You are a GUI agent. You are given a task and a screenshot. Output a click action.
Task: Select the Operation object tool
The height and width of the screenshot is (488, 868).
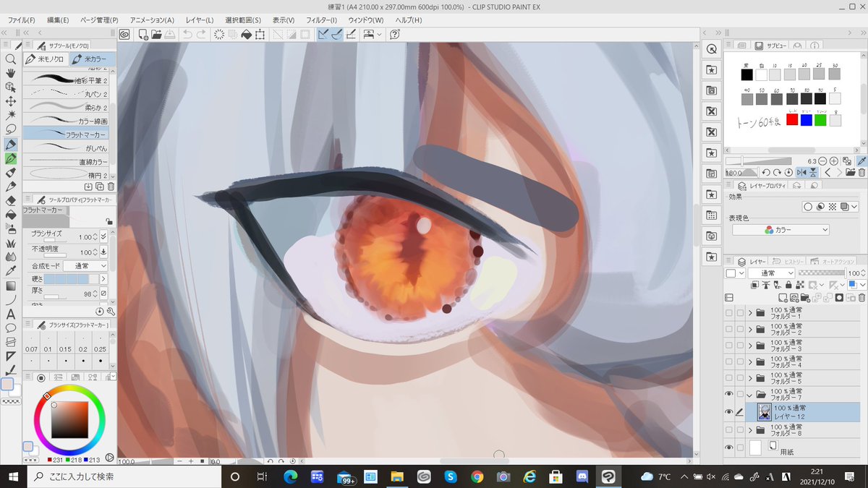coord(11,87)
